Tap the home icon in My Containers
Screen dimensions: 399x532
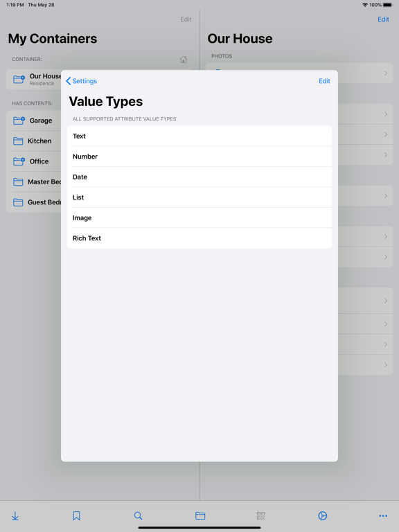tap(183, 60)
